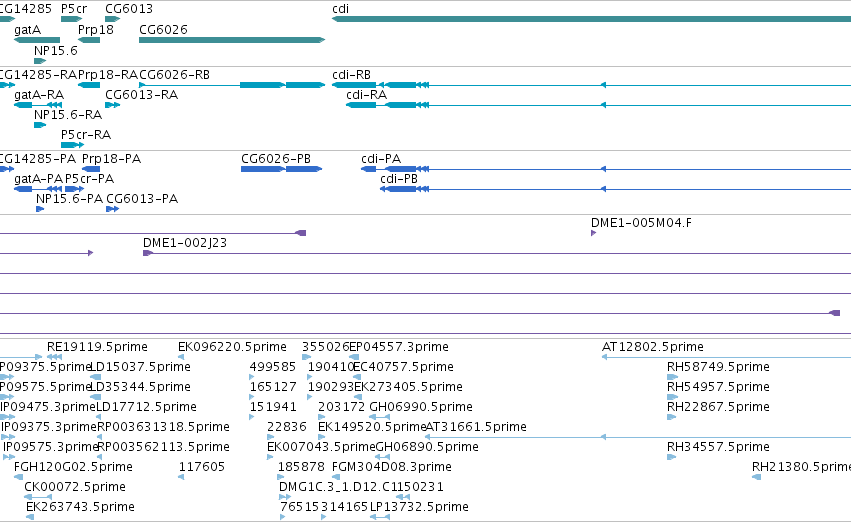Click the 117605 feature label
Viewport: 851px width, 522px height.
[202, 467]
